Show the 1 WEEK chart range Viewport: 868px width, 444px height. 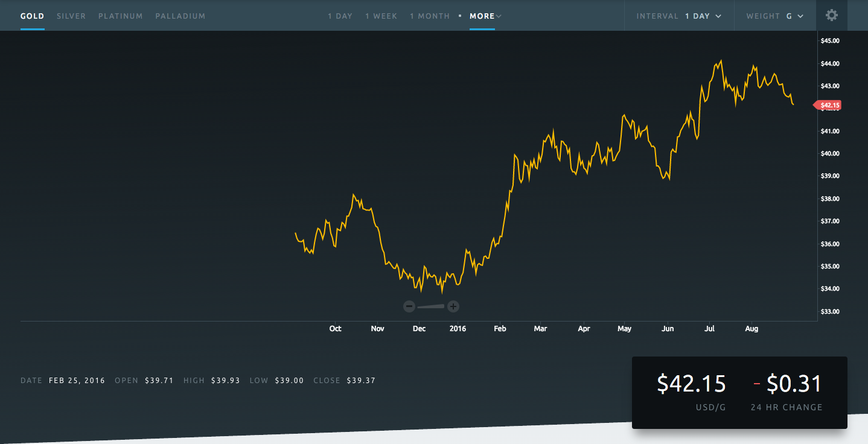click(x=381, y=16)
